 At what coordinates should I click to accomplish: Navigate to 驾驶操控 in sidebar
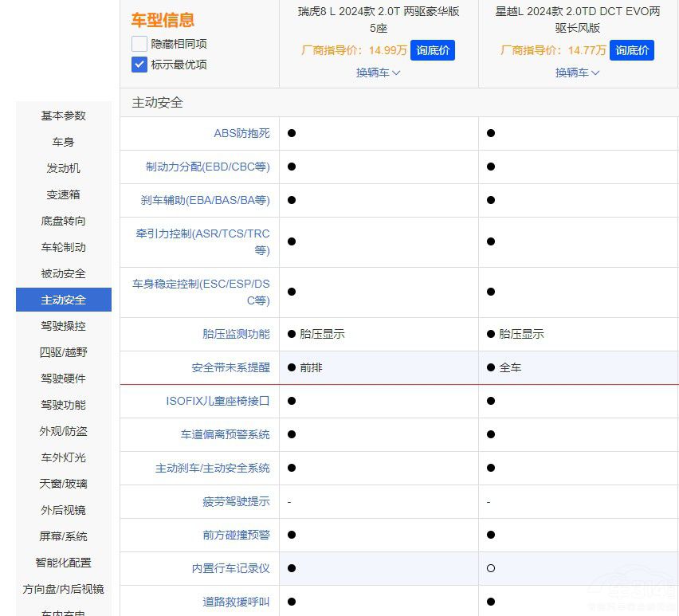[x=64, y=326]
